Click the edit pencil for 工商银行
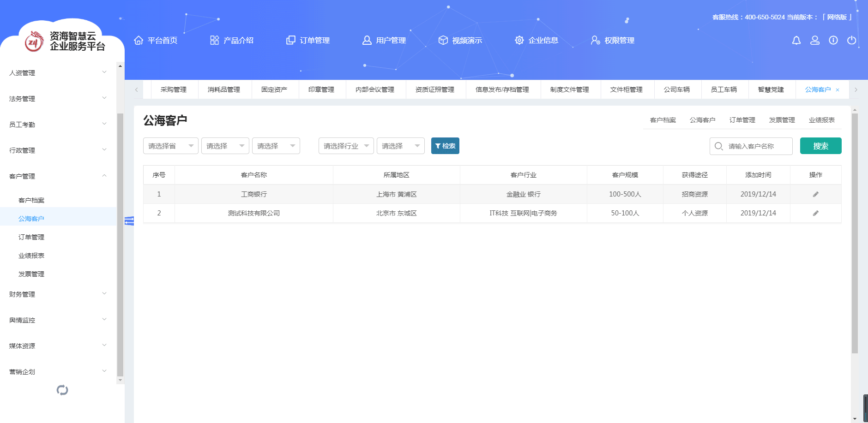Image resolution: width=868 pixels, height=423 pixels. 816,194
